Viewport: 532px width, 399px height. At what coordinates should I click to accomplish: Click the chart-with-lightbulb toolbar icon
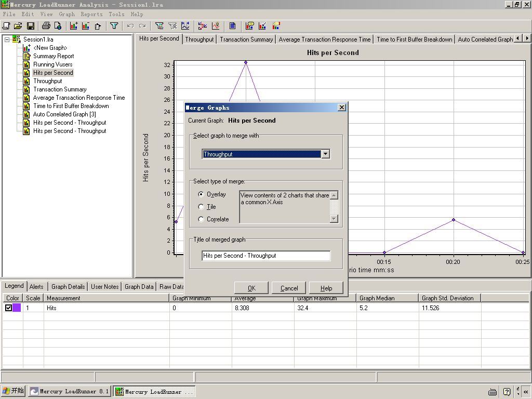click(216, 26)
